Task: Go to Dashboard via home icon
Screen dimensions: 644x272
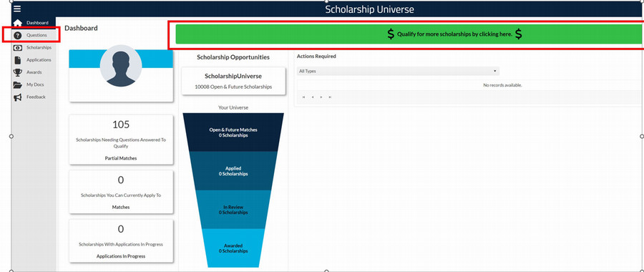Action: pyautogui.click(x=17, y=23)
